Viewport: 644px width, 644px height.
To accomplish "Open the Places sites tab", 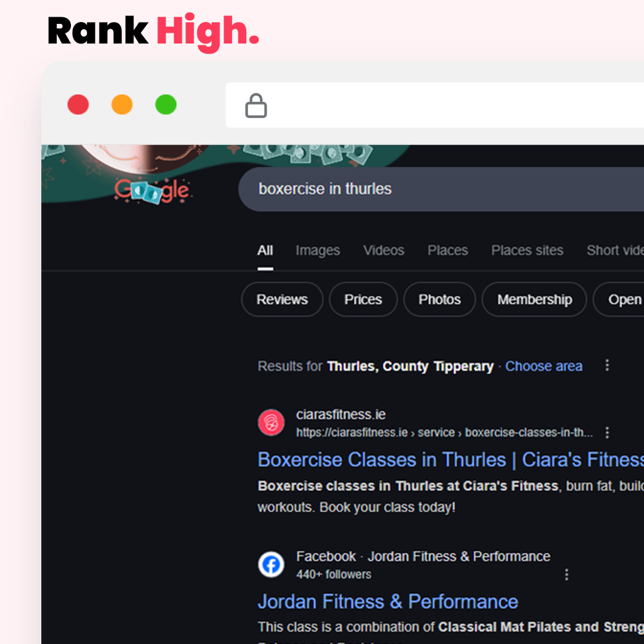I will point(527,250).
